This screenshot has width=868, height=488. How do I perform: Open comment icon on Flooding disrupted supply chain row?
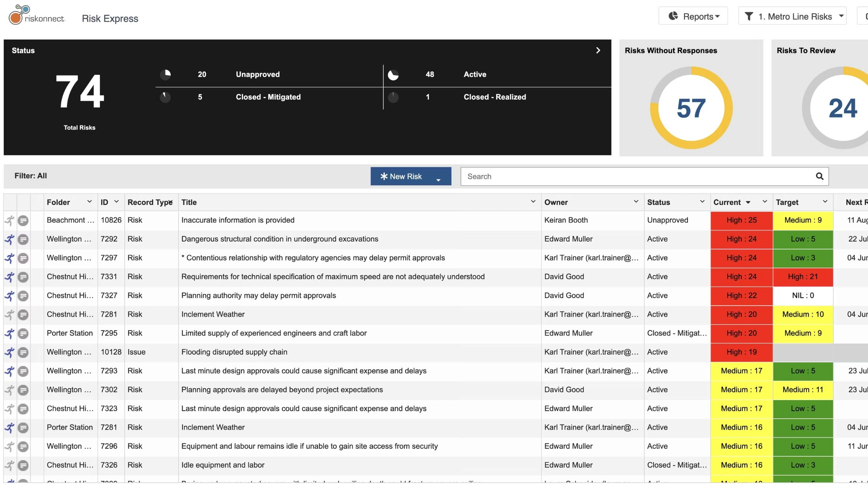tap(23, 352)
